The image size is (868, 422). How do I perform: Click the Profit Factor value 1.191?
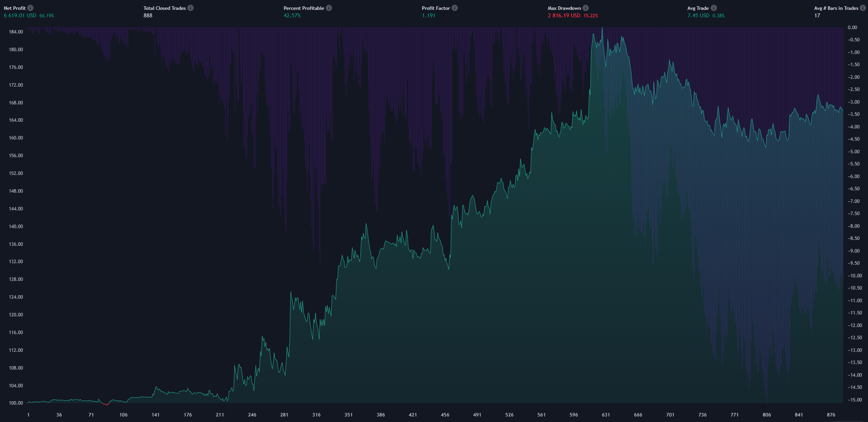tap(429, 15)
